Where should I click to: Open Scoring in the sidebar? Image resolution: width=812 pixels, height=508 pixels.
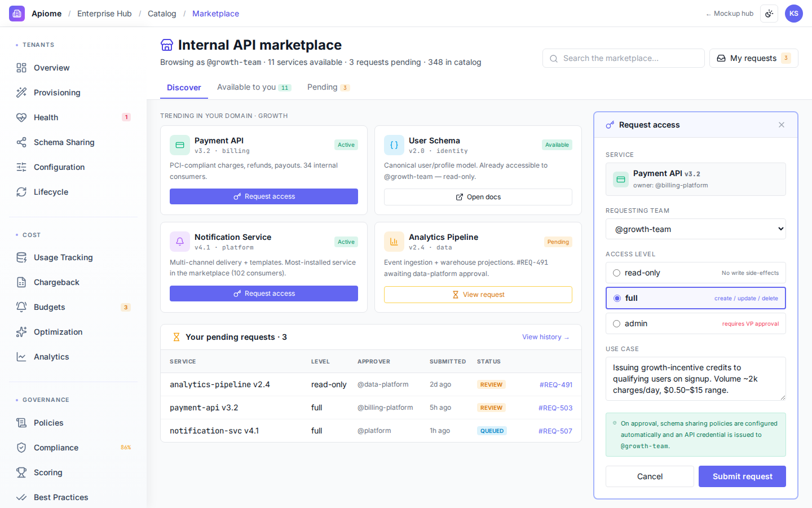pyautogui.click(x=73, y=472)
